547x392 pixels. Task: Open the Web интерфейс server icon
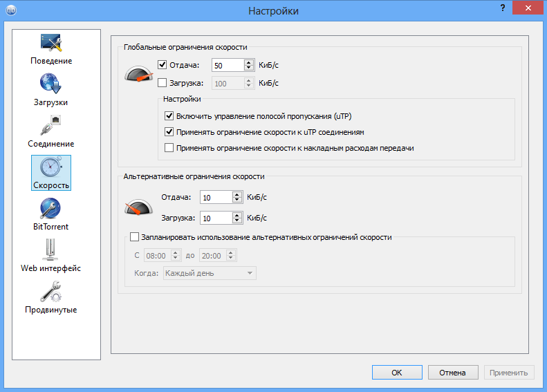pos(51,250)
